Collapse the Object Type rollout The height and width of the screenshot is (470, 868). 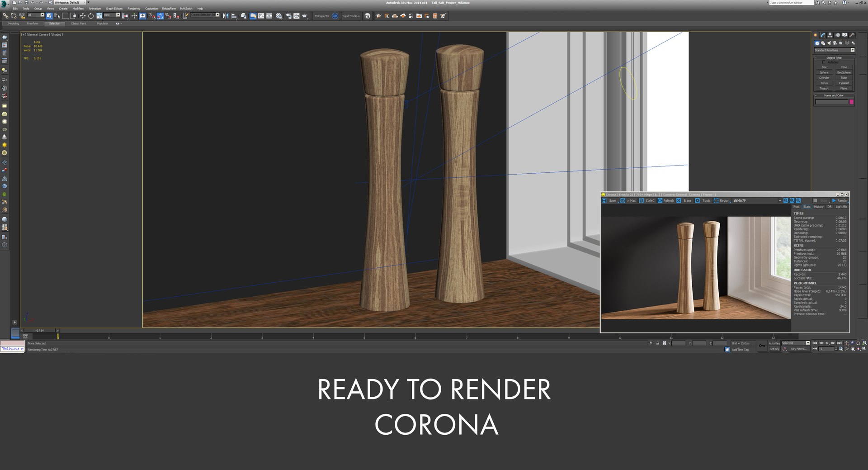(835, 58)
